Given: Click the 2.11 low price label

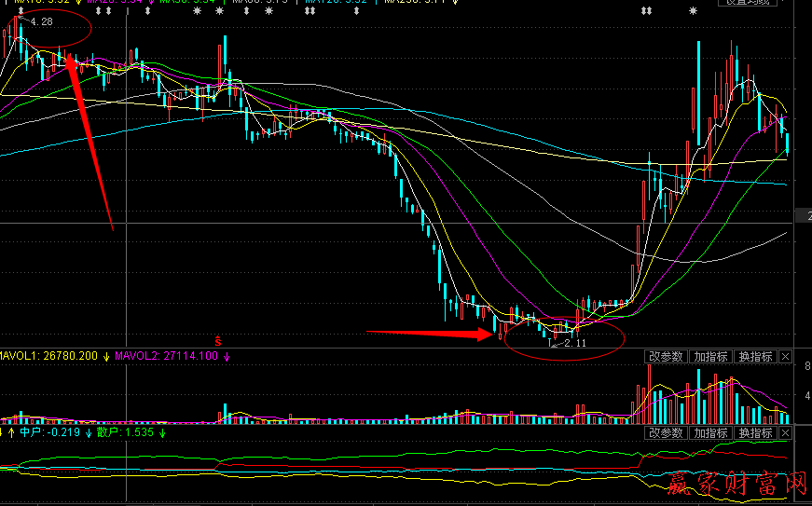Looking at the screenshot, I should (x=572, y=344).
